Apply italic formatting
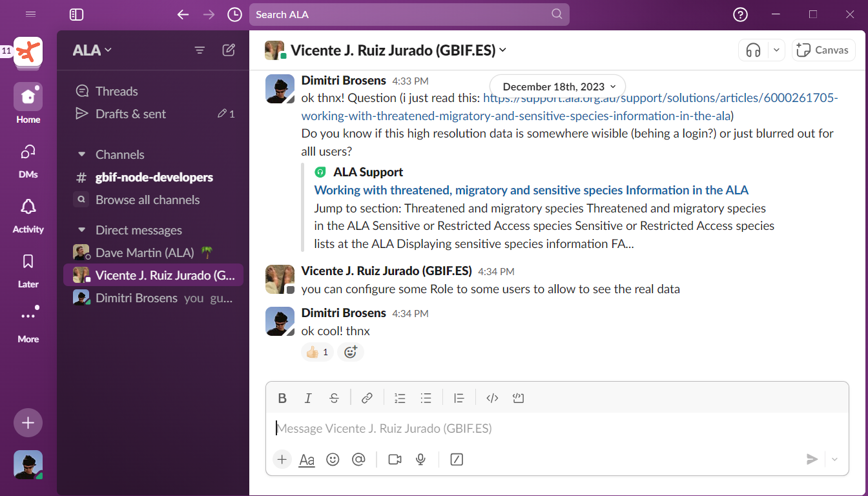Viewport: 868px width, 496px height. 308,398
